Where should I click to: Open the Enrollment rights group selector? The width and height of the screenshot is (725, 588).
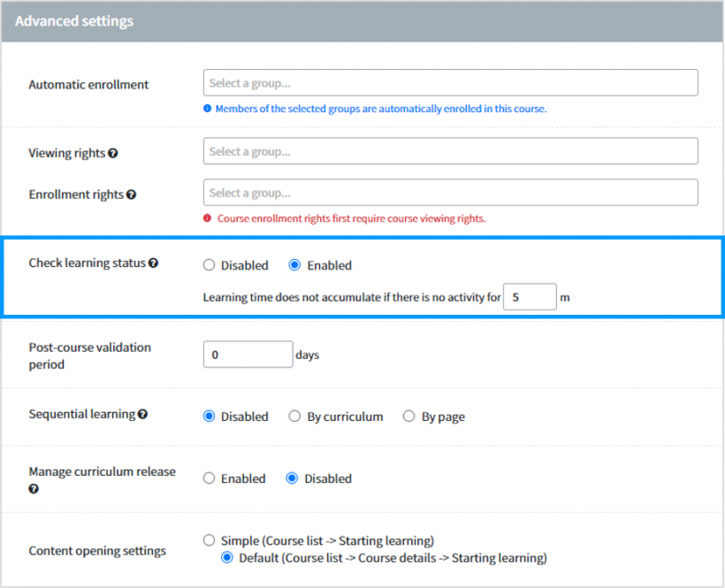click(x=450, y=192)
